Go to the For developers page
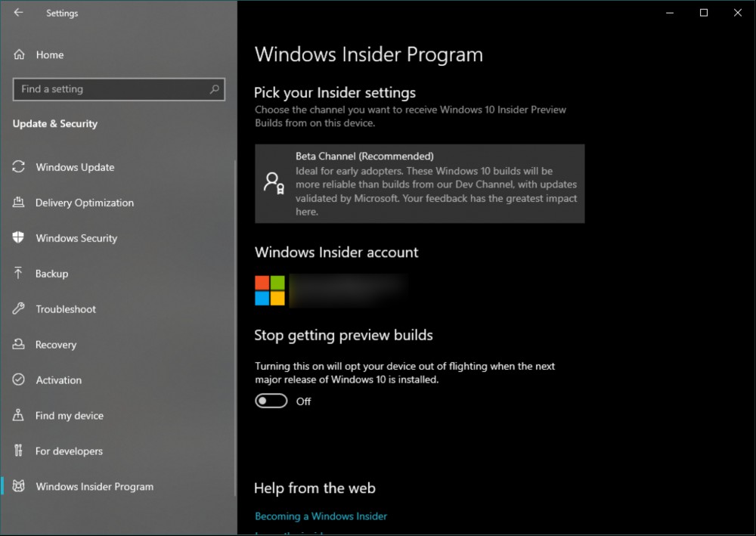Image resolution: width=756 pixels, height=536 pixels. tap(118, 451)
